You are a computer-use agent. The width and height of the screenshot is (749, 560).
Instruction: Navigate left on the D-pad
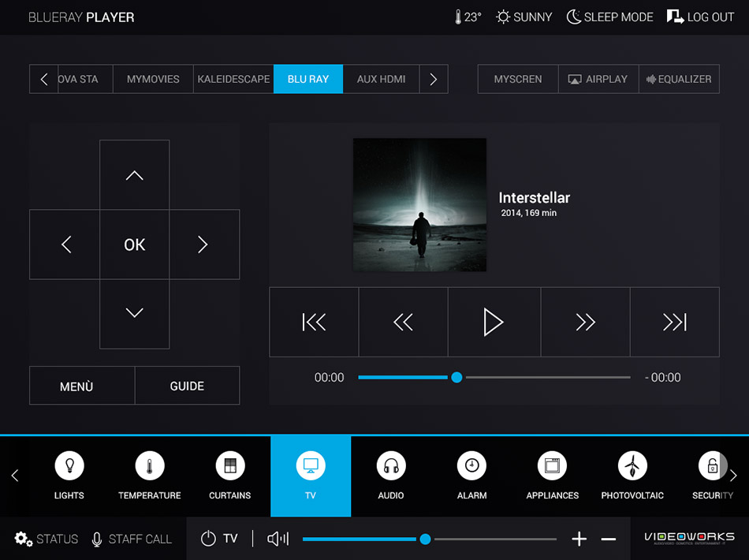[x=65, y=245]
